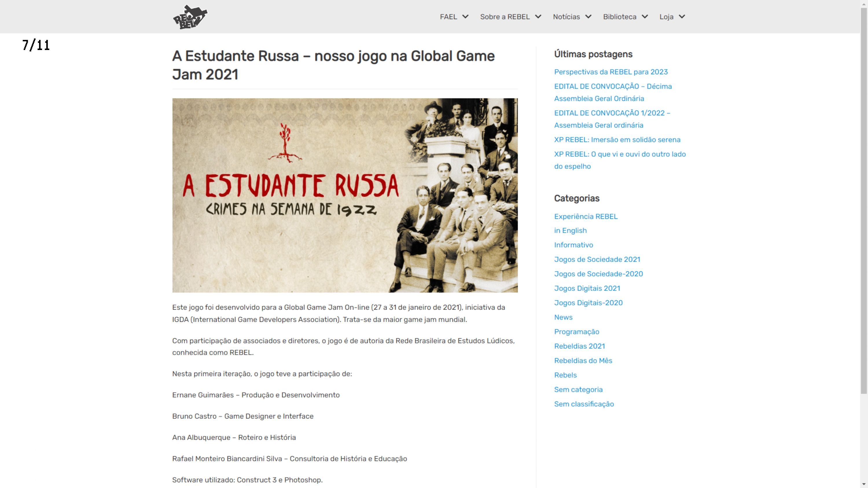Open the Sem categoria link
868x488 pixels.
[x=578, y=389]
